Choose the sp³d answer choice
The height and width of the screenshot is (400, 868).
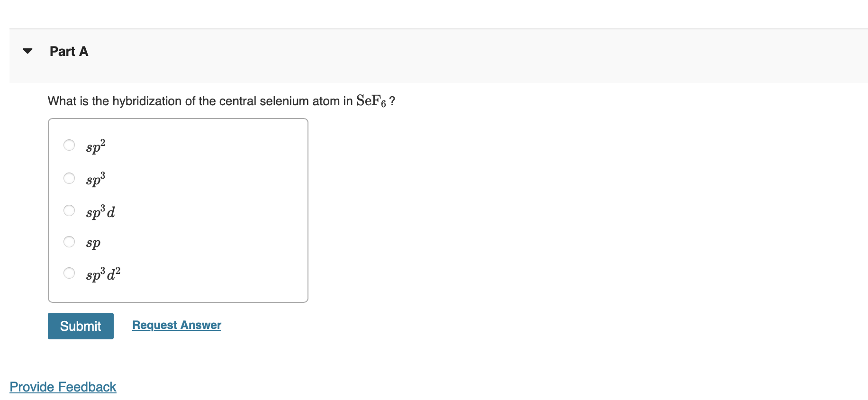[69, 210]
